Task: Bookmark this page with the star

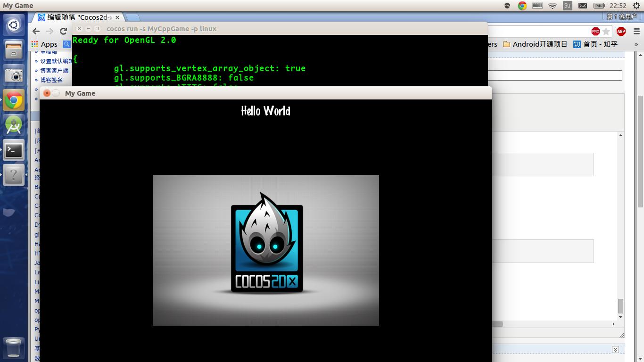Action: [x=606, y=31]
